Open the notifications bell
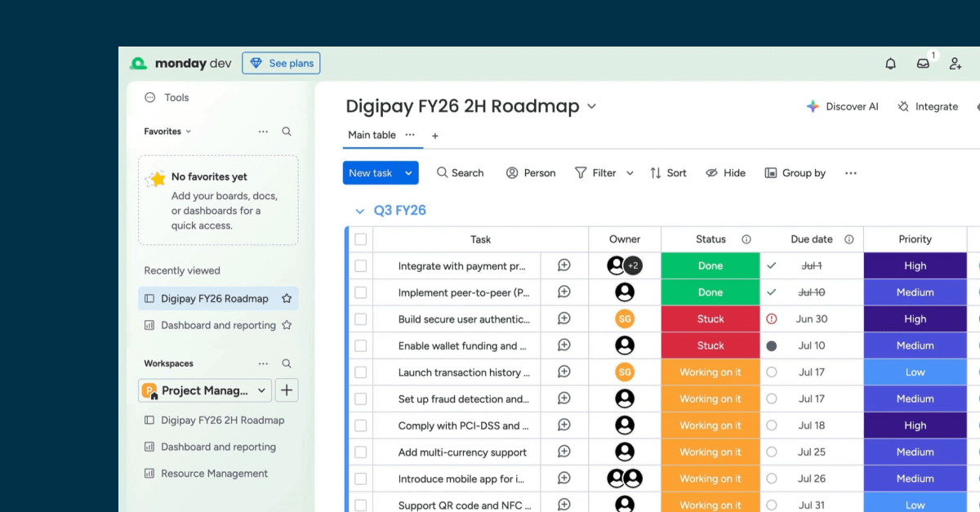 click(890, 64)
